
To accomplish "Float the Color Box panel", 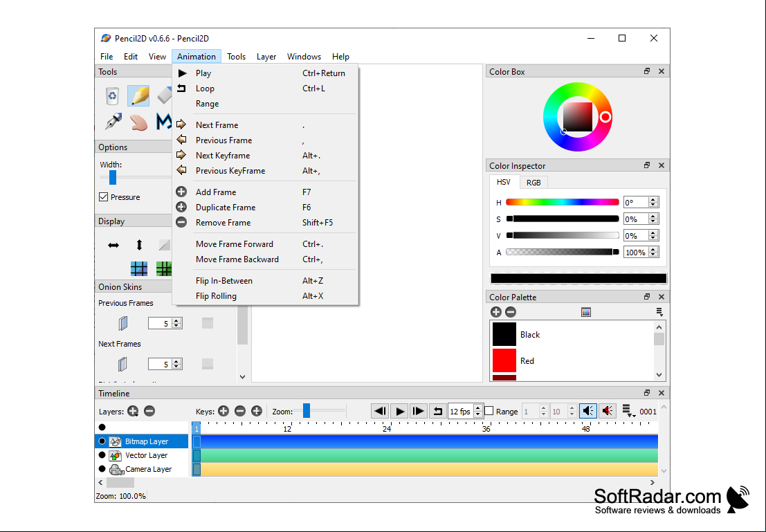I will tap(647, 71).
